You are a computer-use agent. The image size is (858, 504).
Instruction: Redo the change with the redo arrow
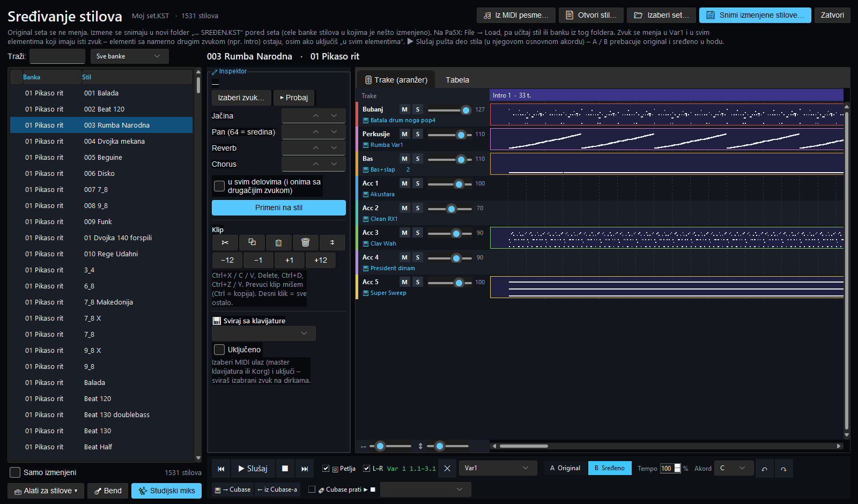point(783,469)
